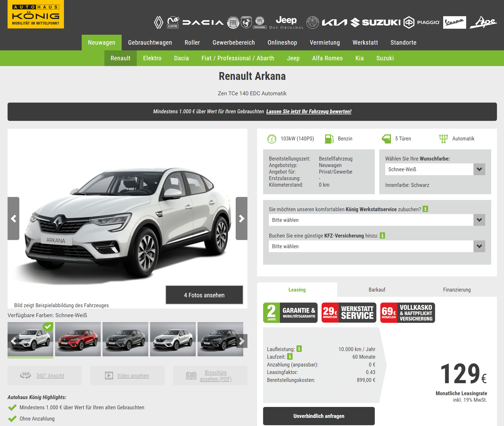Click the round Fiat brand logo
The height and width of the screenshot is (426, 504).
click(233, 22)
